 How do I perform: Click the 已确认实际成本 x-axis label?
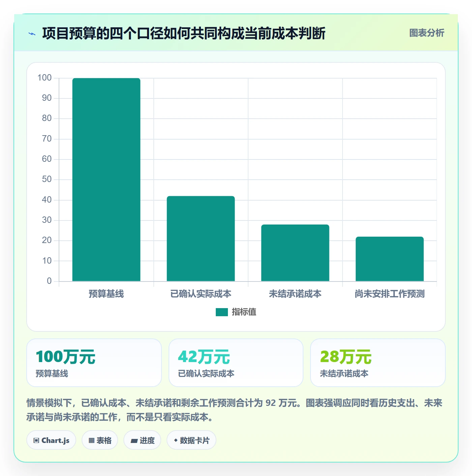[x=201, y=294]
